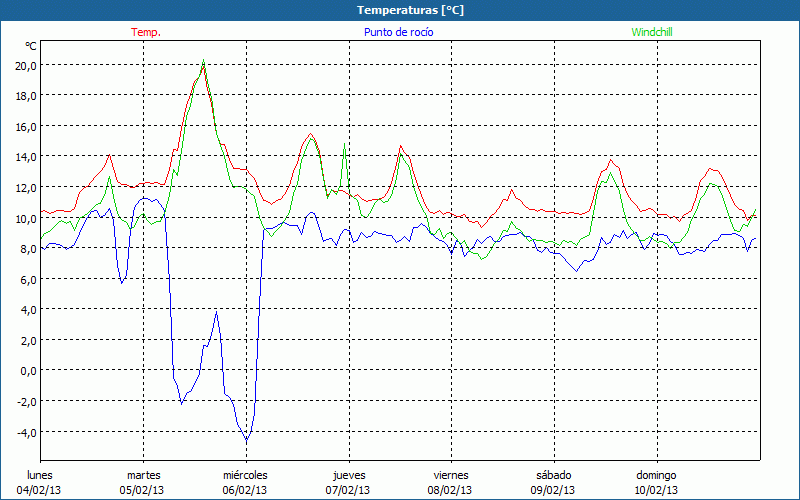Select the sábado day label
Screen dimensions: 800x500
pyautogui.click(x=553, y=475)
